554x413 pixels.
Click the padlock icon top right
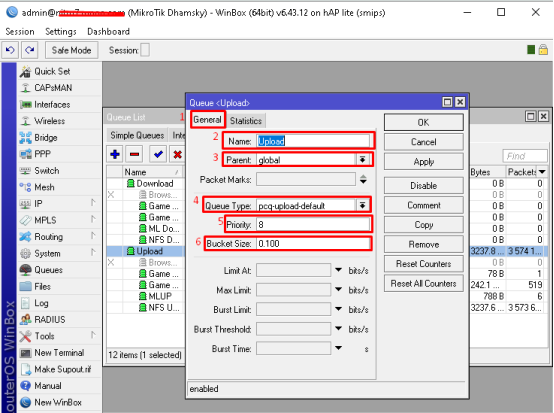point(543,50)
